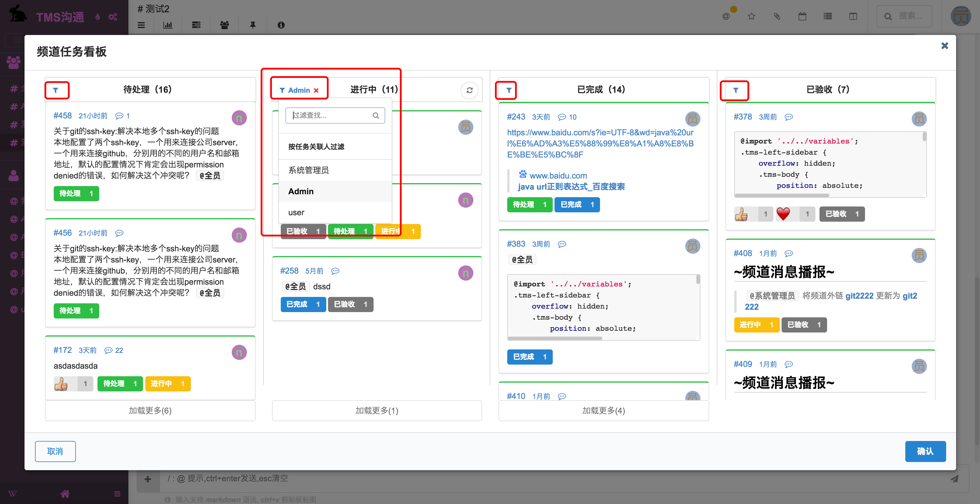
Task: Click horizontal scrollbar in #378 code block
Action: (782, 195)
